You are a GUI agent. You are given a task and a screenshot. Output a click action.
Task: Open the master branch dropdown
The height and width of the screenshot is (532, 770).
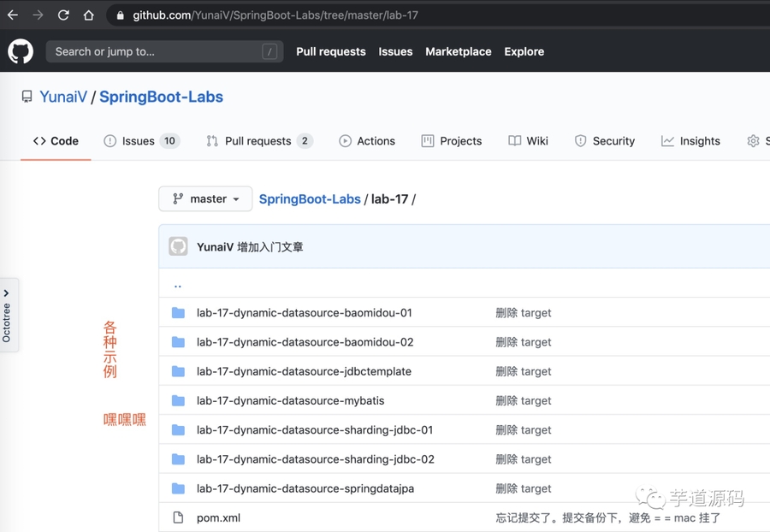205,198
